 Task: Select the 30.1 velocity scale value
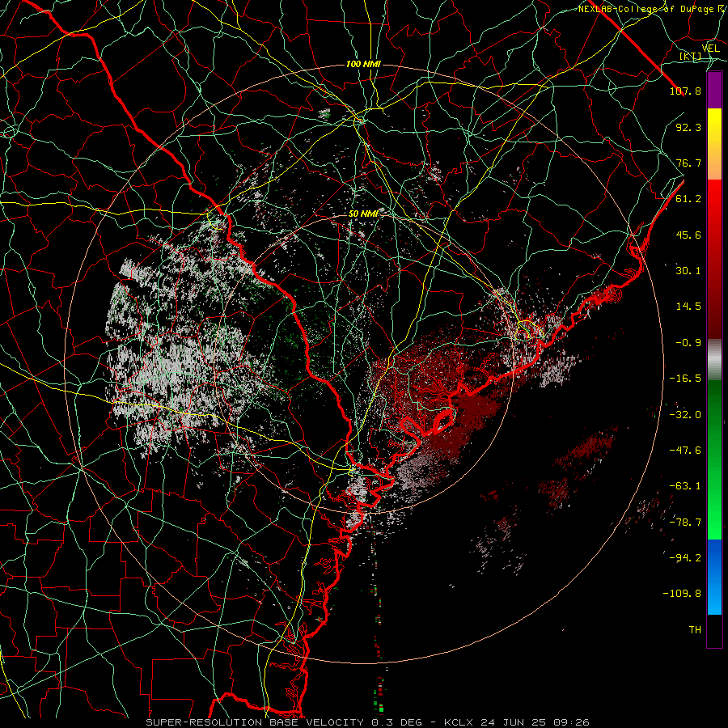688,271
